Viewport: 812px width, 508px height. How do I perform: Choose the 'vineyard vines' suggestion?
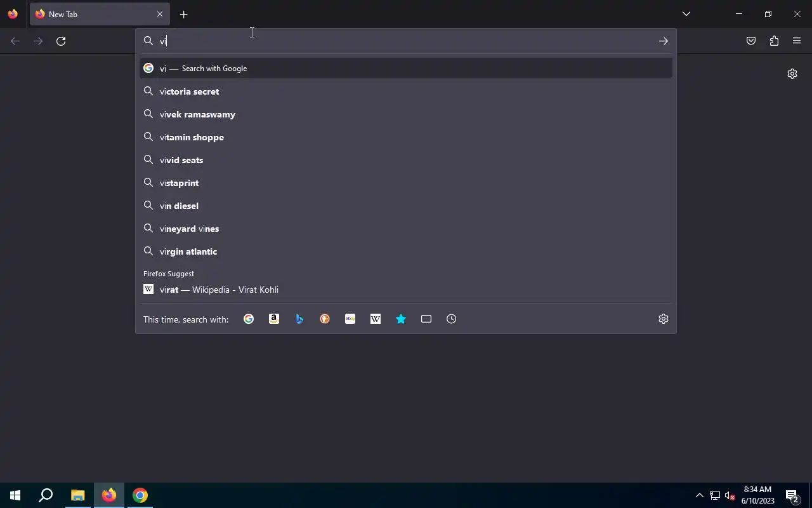[x=406, y=229]
